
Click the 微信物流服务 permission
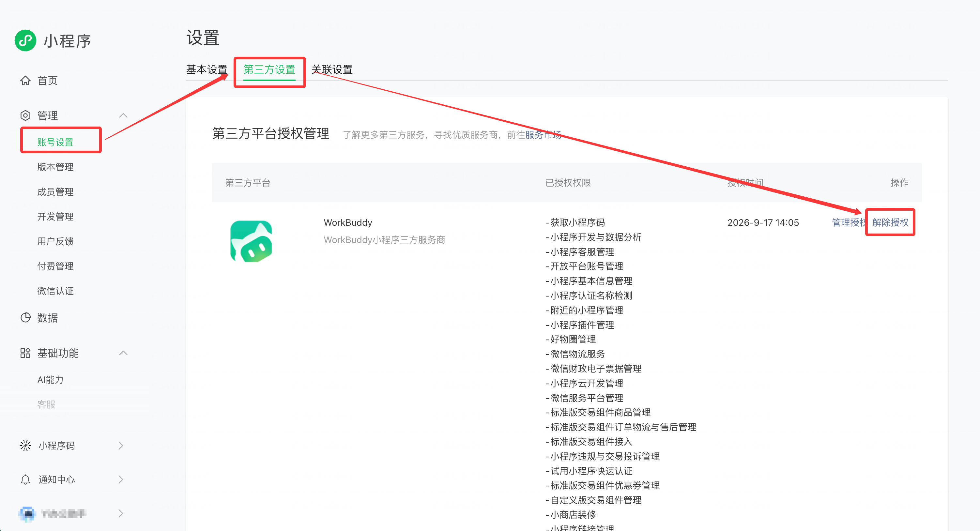tap(575, 354)
